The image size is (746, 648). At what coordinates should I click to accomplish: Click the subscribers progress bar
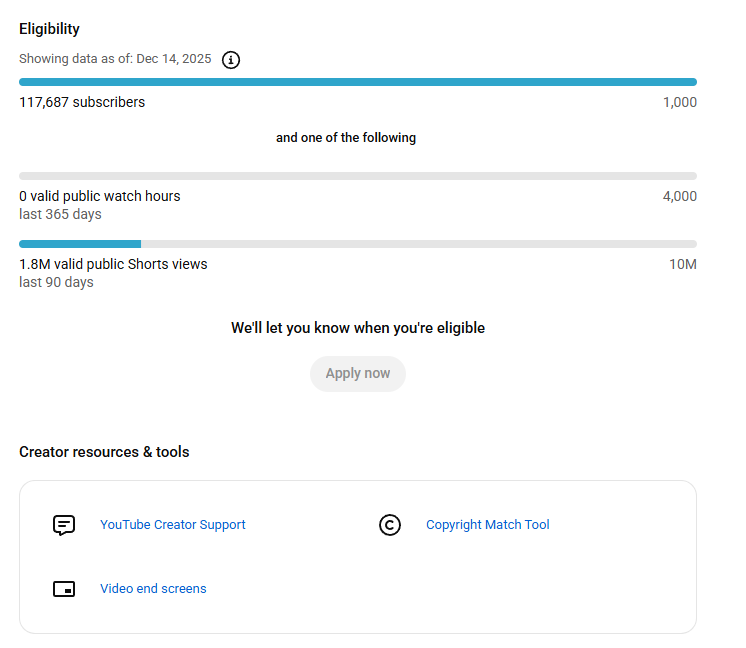(358, 82)
